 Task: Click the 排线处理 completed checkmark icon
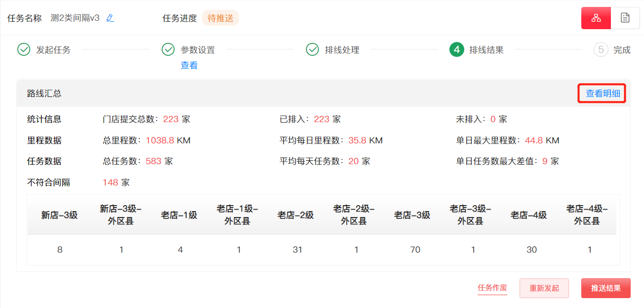tap(312, 49)
